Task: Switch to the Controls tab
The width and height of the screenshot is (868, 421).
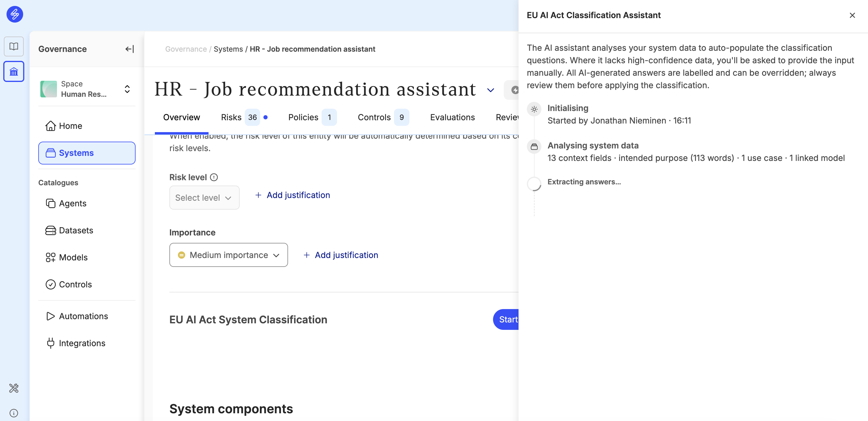Action: [383, 117]
